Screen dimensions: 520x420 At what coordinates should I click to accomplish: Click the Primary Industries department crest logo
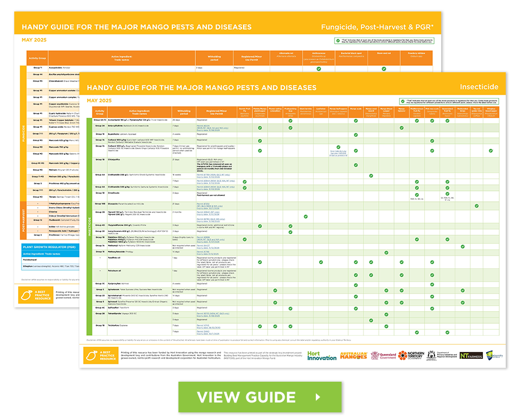(442, 355)
